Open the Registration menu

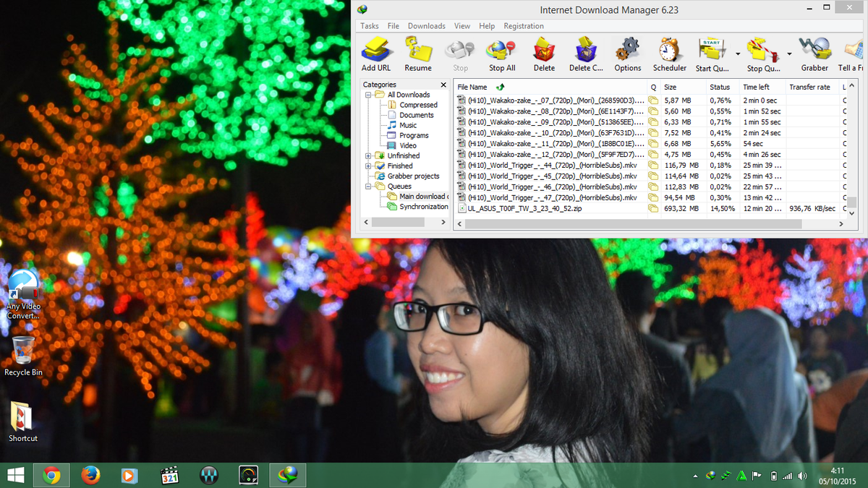coord(523,25)
